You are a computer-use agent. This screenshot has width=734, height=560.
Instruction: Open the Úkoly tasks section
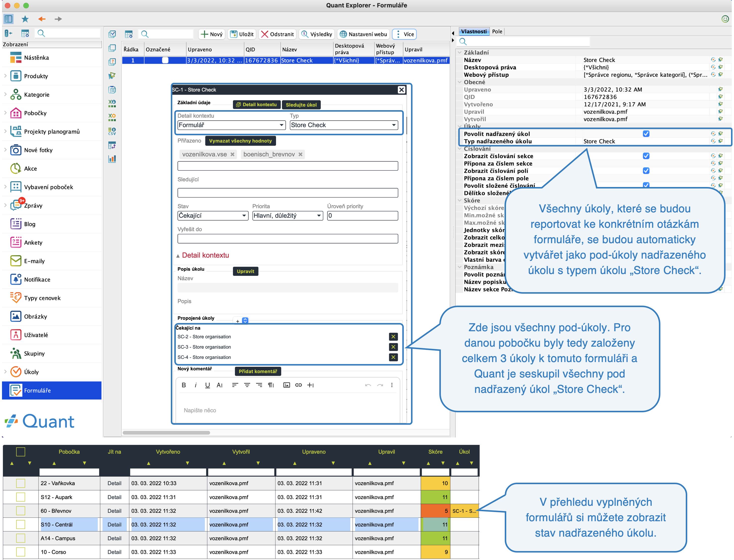31,372
